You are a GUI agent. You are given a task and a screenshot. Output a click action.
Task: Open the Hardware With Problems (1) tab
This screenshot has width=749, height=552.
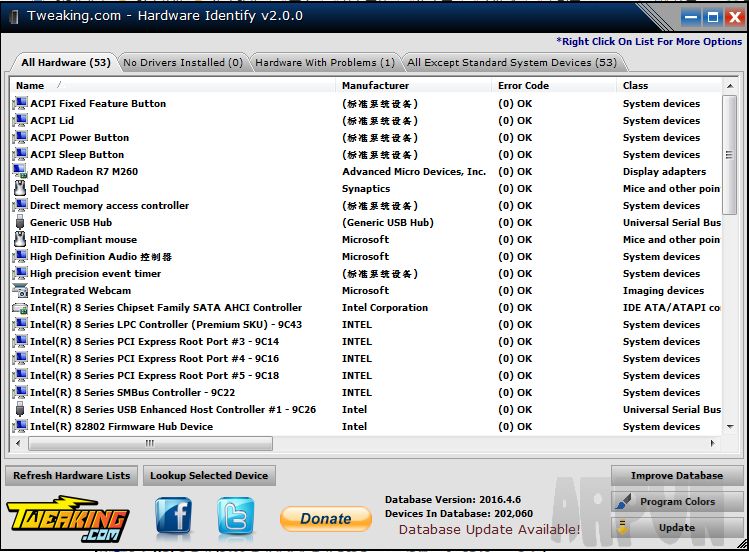click(x=325, y=63)
